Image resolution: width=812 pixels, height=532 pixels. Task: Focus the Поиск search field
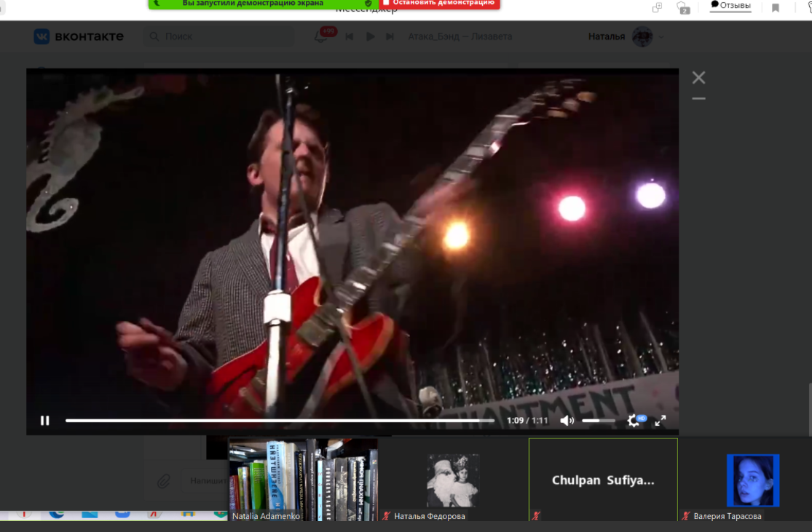click(x=218, y=36)
